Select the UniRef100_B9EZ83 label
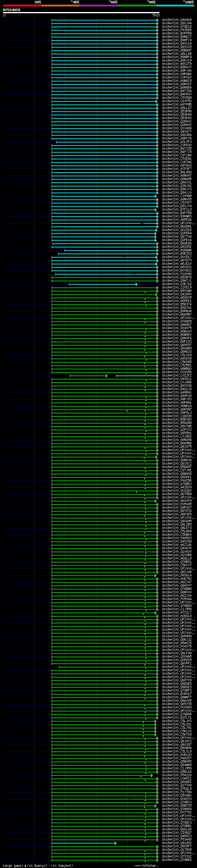Screen dimensions: 197x868 [177, 253]
